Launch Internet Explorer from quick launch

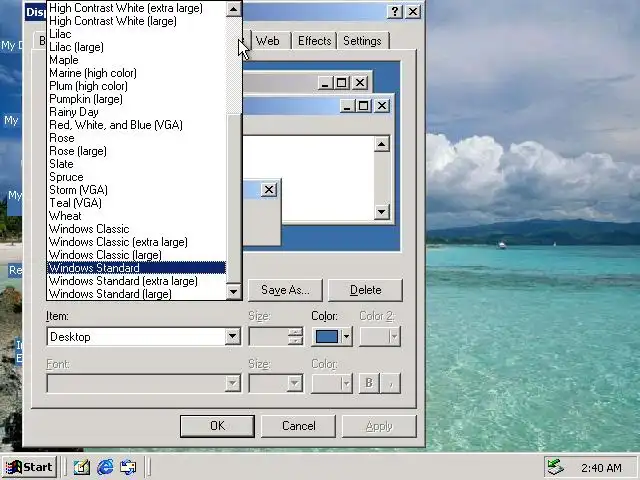pyautogui.click(x=105, y=467)
